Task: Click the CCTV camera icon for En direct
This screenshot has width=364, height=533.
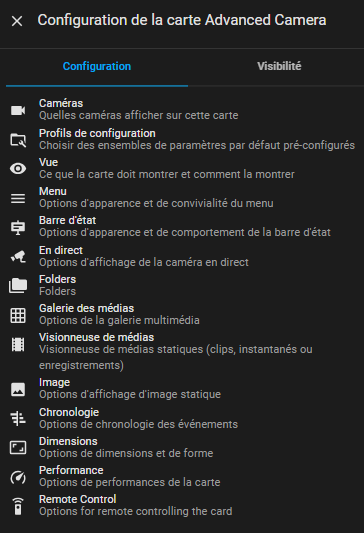Action: [18, 257]
